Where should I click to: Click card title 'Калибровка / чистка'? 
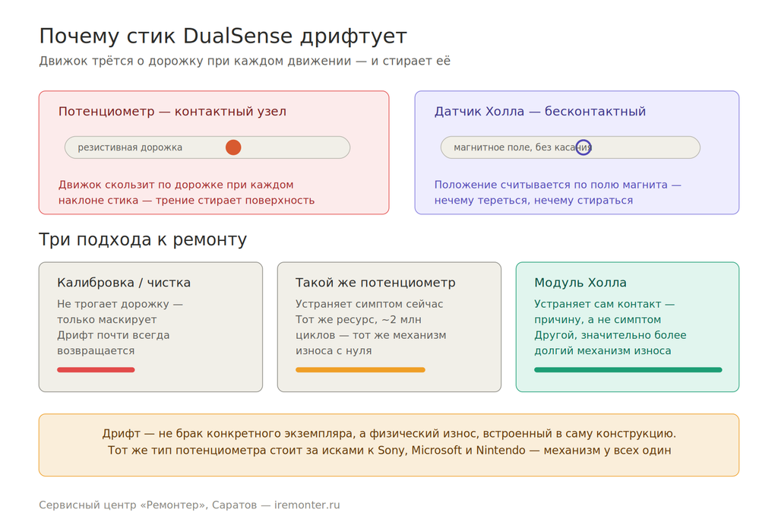point(124,283)
